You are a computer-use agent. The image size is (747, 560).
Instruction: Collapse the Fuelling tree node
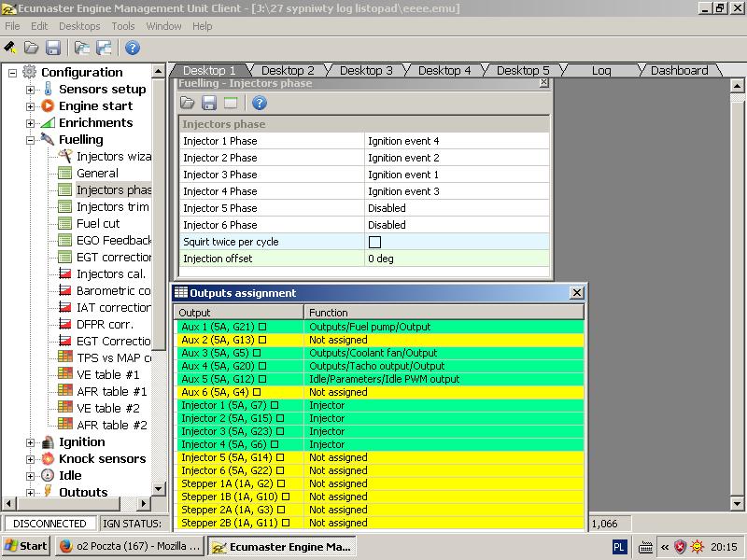[x=30, y=140]
